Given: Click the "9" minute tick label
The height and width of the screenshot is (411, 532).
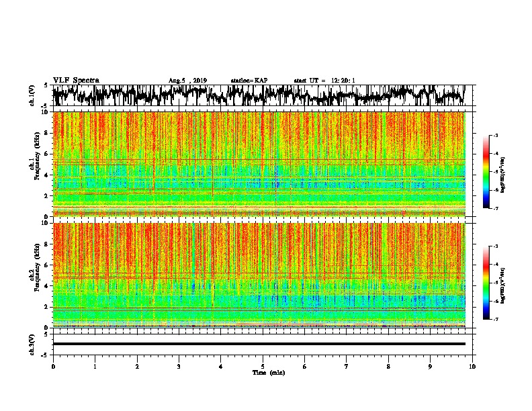Looking at the screenshot, I should pos(430,367).
